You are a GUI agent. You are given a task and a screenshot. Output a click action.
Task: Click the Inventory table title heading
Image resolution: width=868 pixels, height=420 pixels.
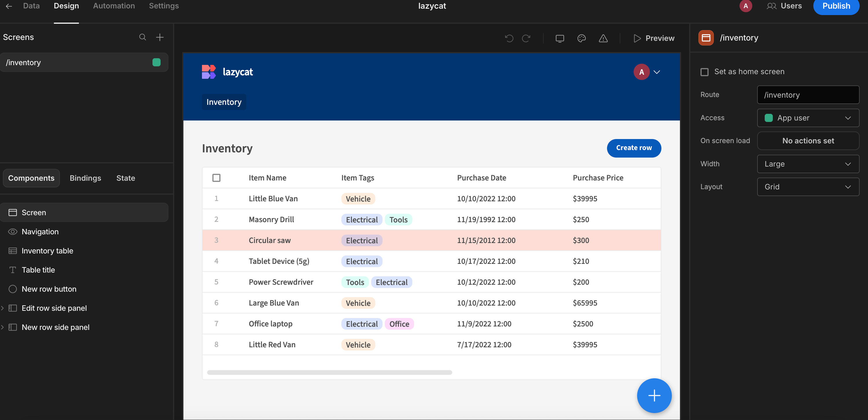point(227,148)
